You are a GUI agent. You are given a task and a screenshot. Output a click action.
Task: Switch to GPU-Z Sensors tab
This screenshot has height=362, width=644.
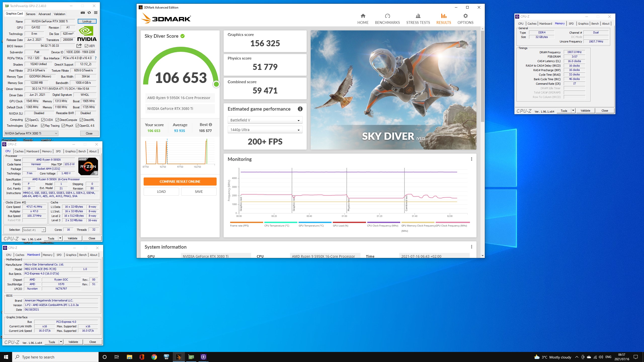30,14
